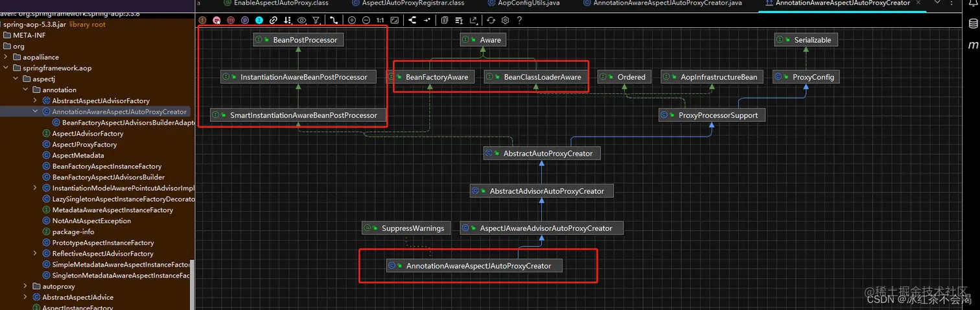Zoom out of the diagram
980x310 pixels.
click(x=366, y=21)
